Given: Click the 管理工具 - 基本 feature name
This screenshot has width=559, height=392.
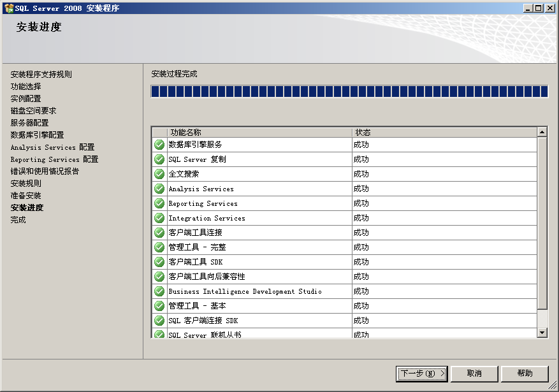Looking at the screenshot, I should click(x=197, y=306).
